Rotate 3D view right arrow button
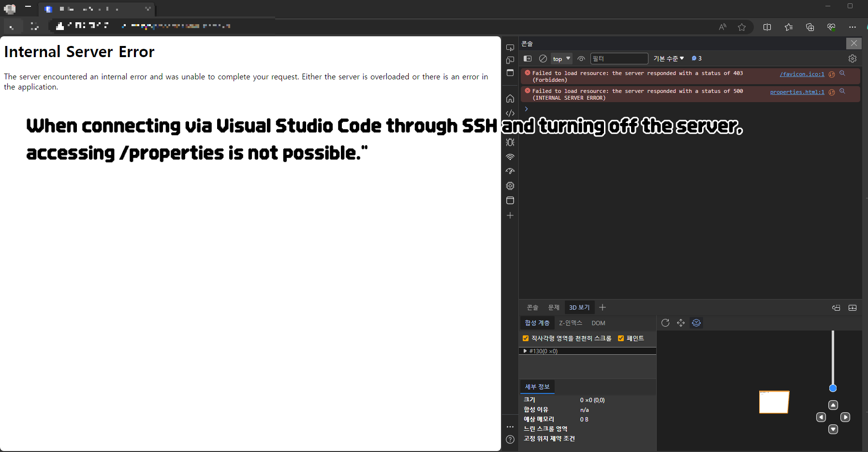868x452 pixels. [845, 417]
